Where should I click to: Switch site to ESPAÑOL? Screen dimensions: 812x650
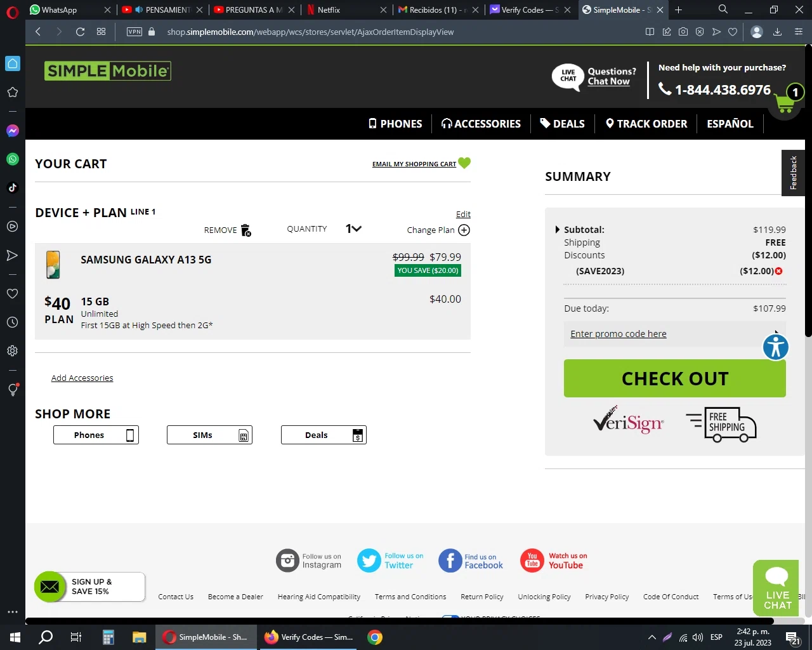(x=730, y=124)
